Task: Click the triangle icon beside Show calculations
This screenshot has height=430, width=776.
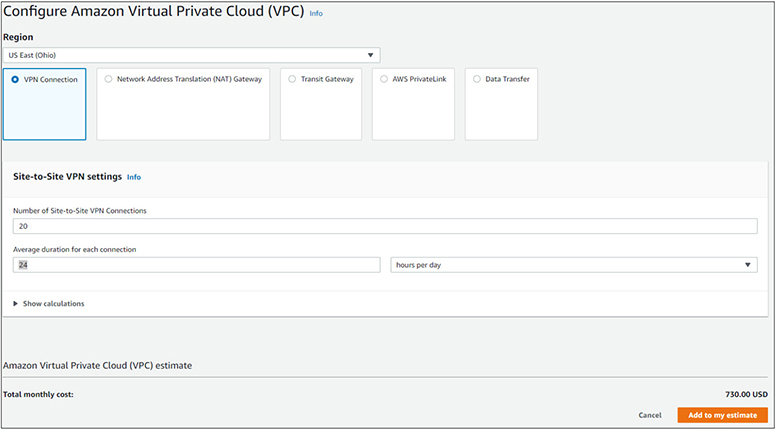Action: pyautogui.click(x=15, y=304)
